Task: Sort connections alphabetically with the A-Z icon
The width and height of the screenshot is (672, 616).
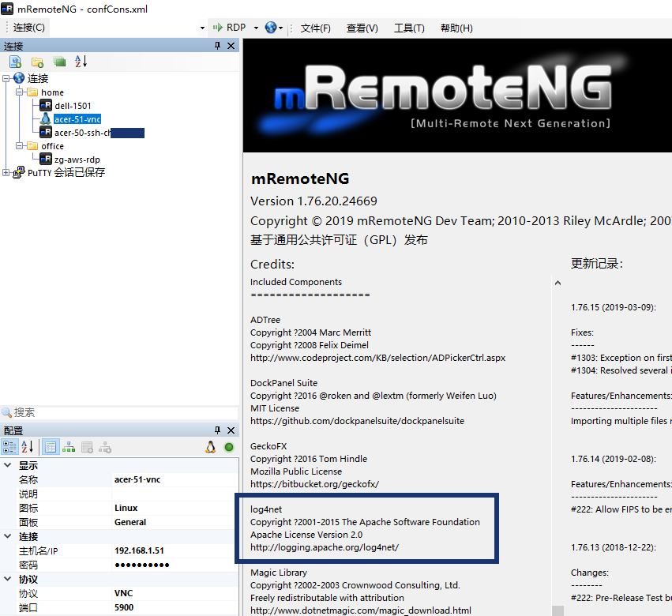Action: 81,62
